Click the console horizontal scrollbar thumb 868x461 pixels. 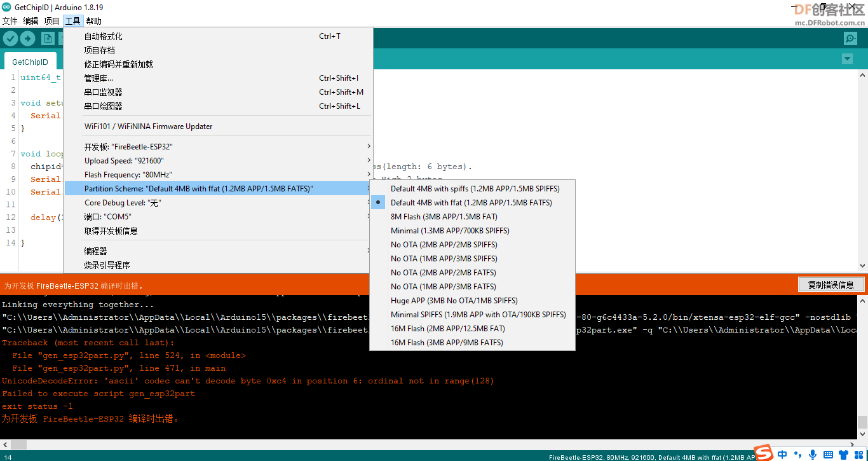(19, 444)
